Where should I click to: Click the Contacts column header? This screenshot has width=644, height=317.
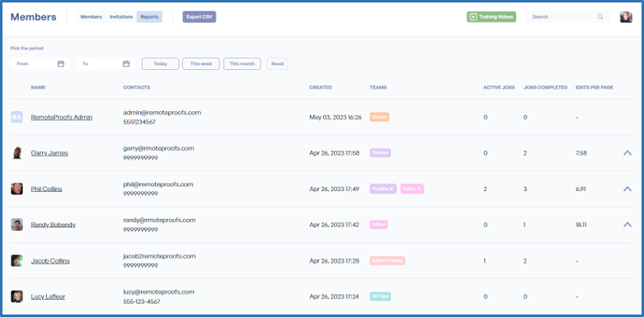point(136,87)
